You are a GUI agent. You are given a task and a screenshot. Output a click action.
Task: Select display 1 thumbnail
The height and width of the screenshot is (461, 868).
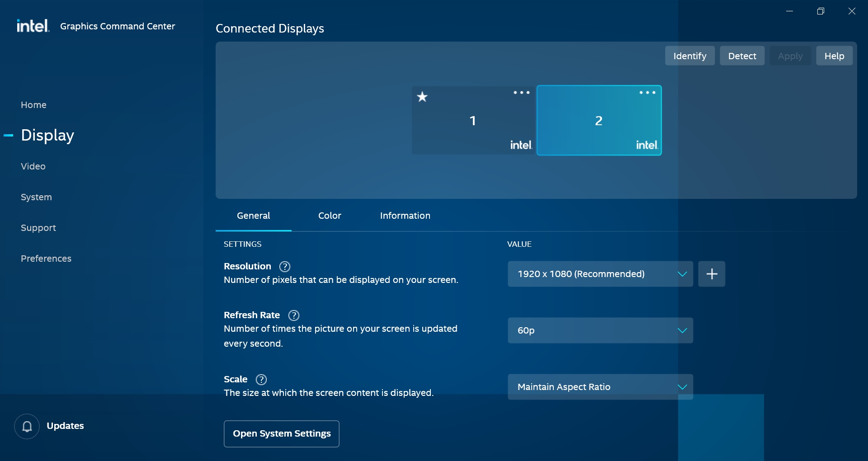tap(472, 121)
